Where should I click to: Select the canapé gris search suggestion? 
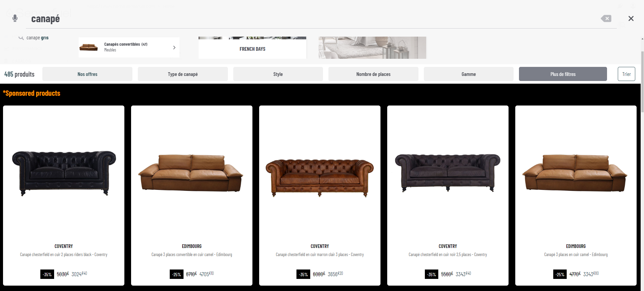tap(38, 38)
